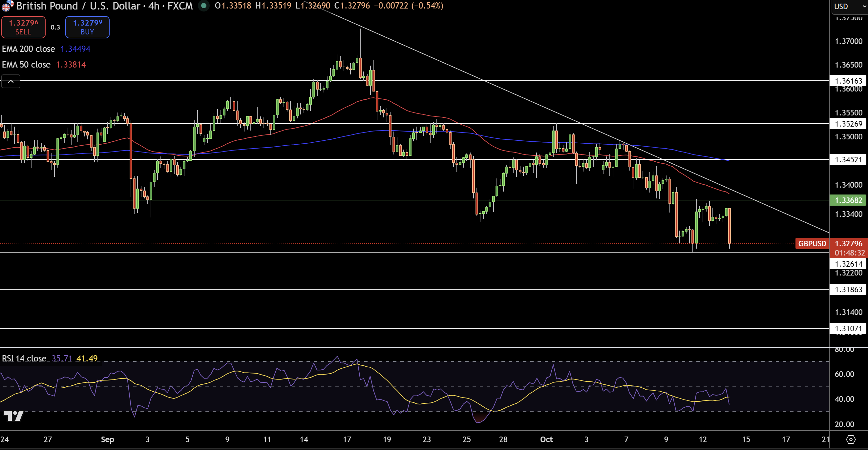Collapse the indicator legend with chevron button
Screen dimensions: 868x450
(x=11, y=82)
